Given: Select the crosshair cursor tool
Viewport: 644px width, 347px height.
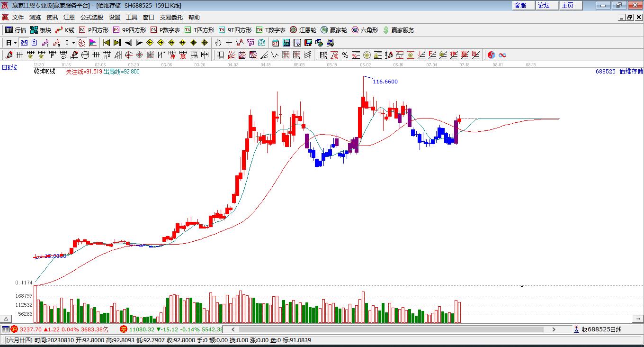Looking at the screenshot, I should click(229, 43).
